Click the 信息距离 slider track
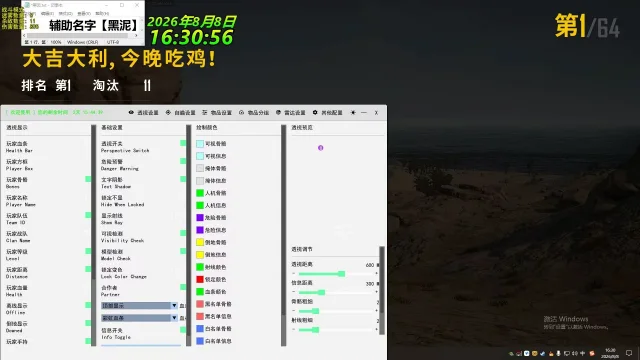640x360 pixels. [x=336, y=292]
